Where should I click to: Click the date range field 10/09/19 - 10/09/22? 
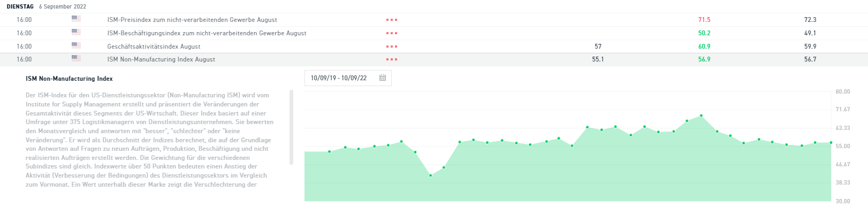tap(348, 78)
